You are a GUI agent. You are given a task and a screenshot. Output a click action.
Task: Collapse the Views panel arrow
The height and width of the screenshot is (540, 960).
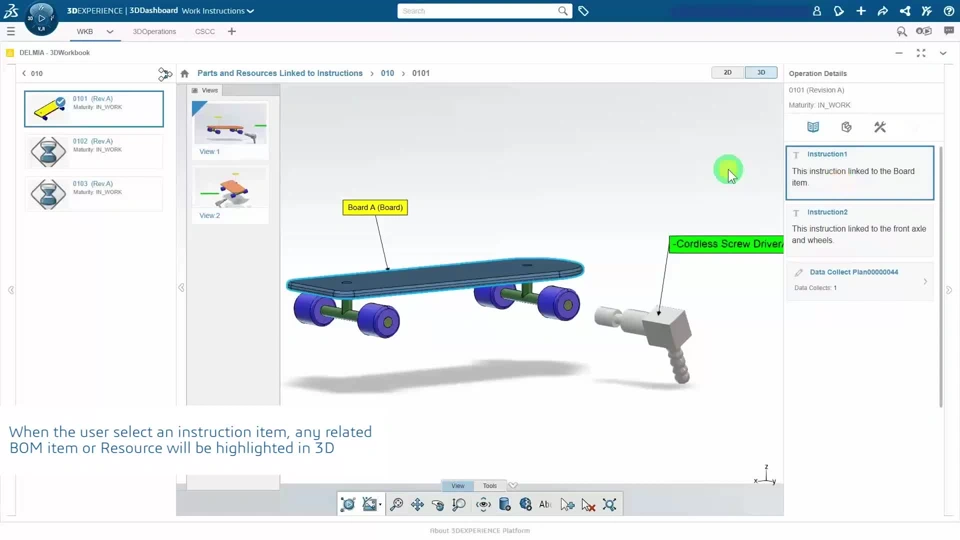[x=181, y=288]
